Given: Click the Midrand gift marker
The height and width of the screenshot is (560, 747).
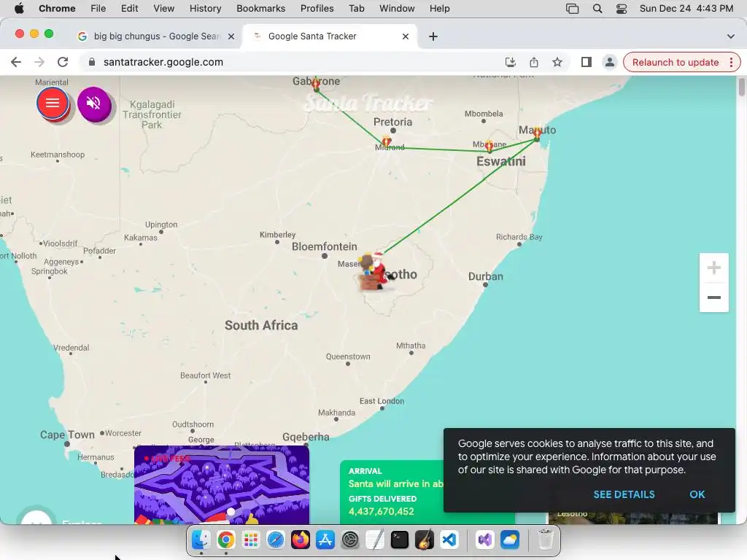Looking at the screenshot, I should tap(387, 141).
